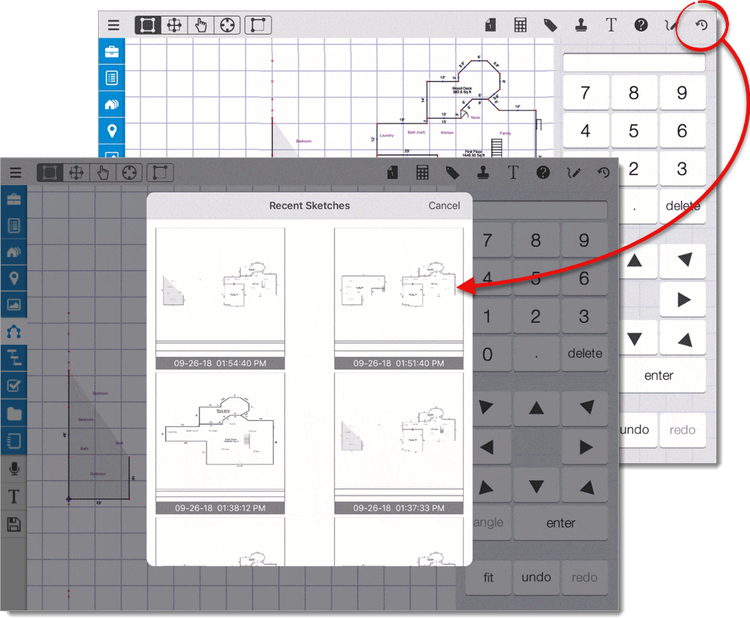Select the move arrows tool in back window toolbar
Viewport: 750px width, 618px height.
[x=174, y=25]
